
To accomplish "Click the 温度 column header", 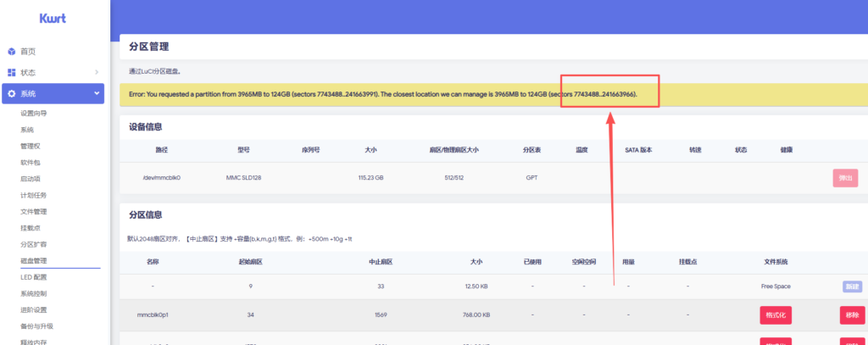I will coord(581,150).
